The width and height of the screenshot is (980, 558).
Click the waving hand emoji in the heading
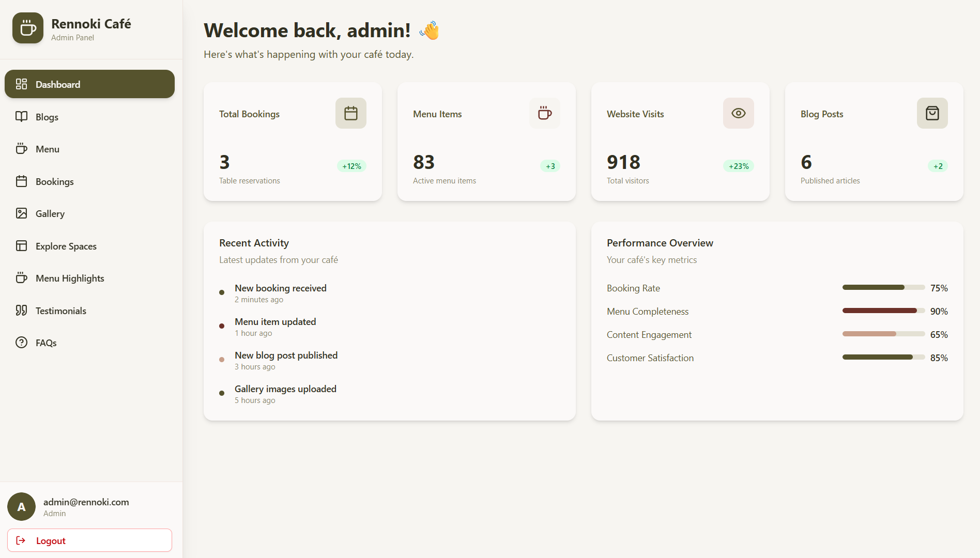click(430, 30)
